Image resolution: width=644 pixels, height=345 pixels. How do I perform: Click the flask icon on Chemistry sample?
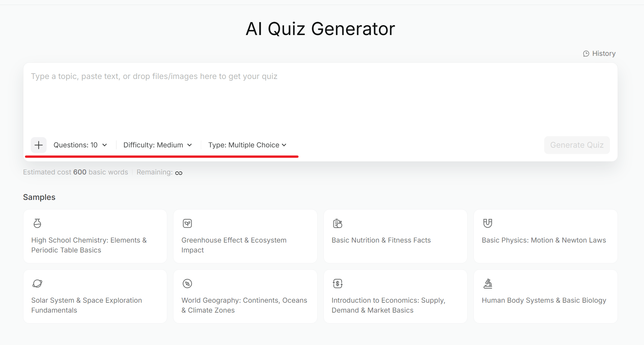(x=37, y=223)
